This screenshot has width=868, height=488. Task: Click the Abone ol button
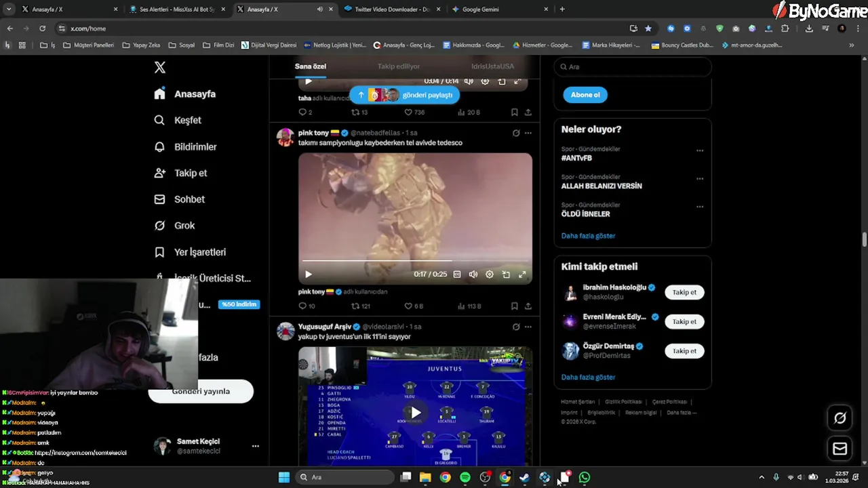(x=585, y=95)
